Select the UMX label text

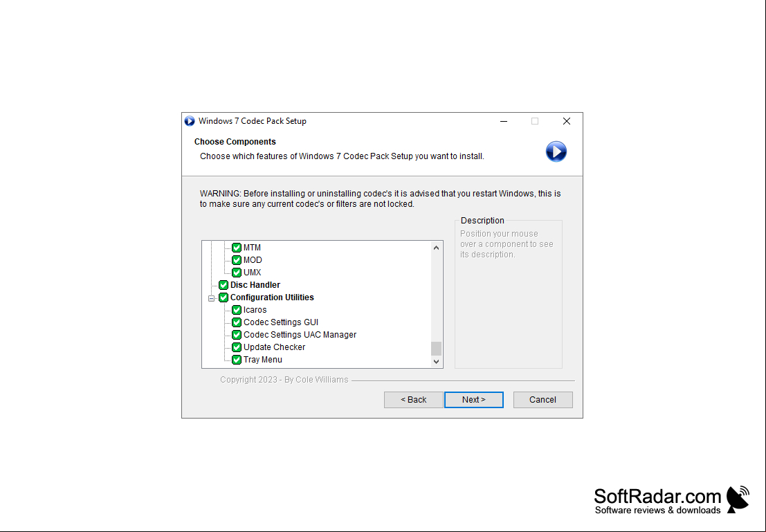(252, 273)
